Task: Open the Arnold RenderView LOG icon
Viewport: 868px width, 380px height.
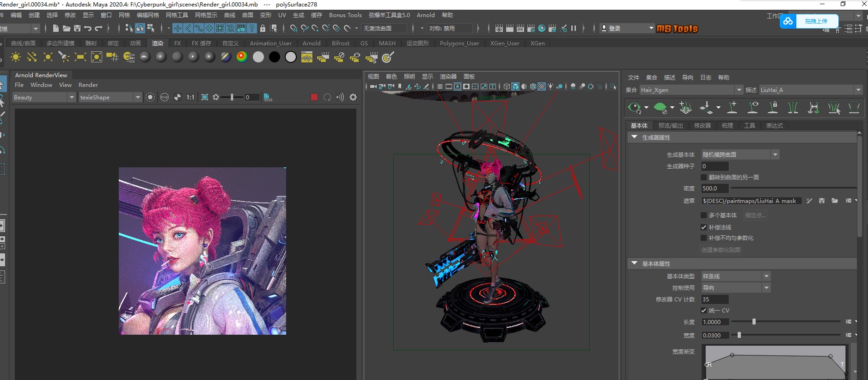Action: click(268, 97)
